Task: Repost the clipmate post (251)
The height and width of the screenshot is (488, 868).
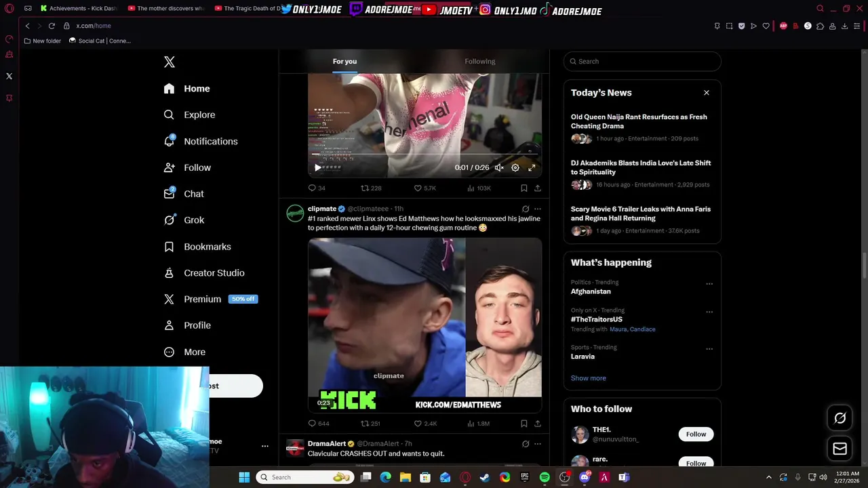Action: click(371, 424)
